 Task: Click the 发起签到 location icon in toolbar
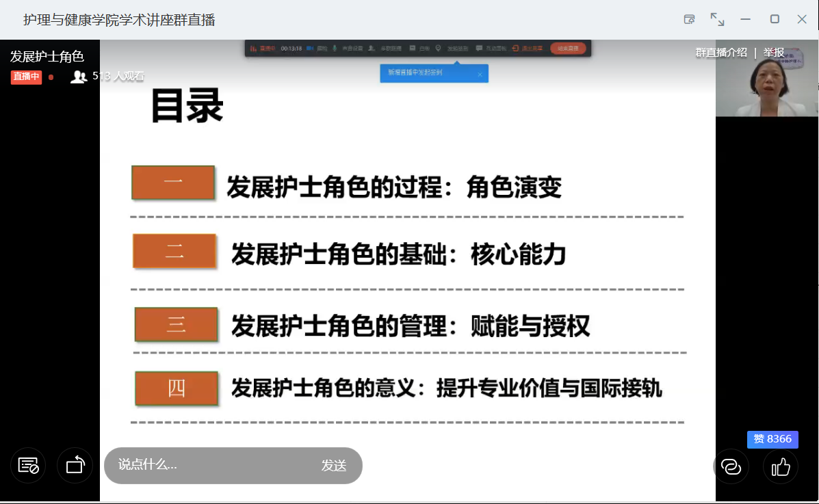click(439, 49)
